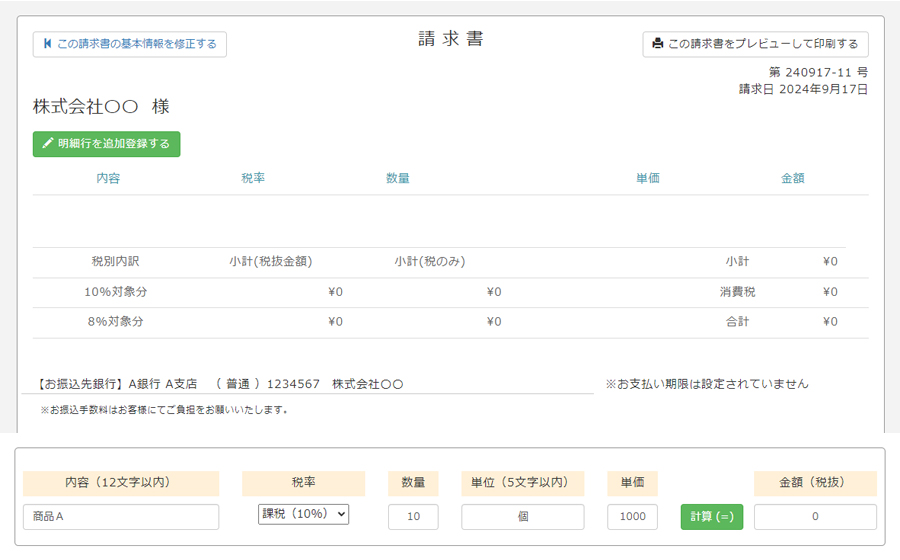Click the 内容 column header in table

[x=108, y=179]
